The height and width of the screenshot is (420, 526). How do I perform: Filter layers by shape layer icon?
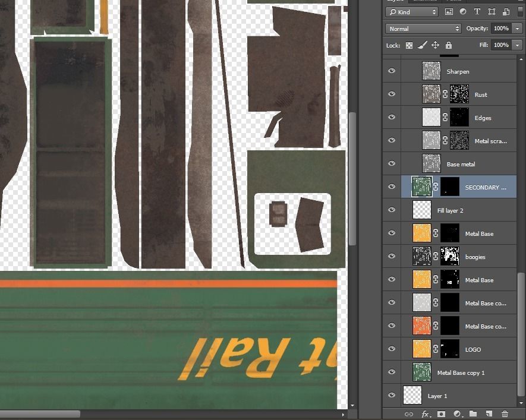click(492, 12)
